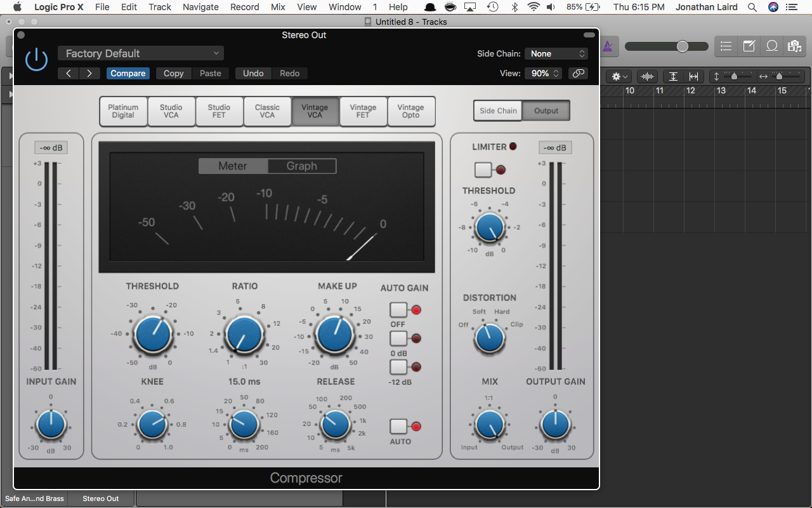Click the Bluetooth menu bar icon

pos(514,7)
